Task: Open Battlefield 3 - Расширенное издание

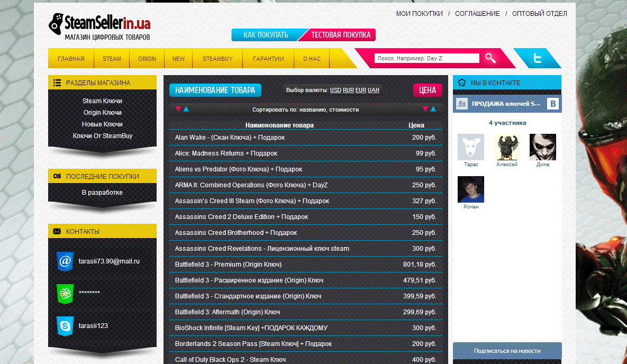Action: [x=306, y=280]
